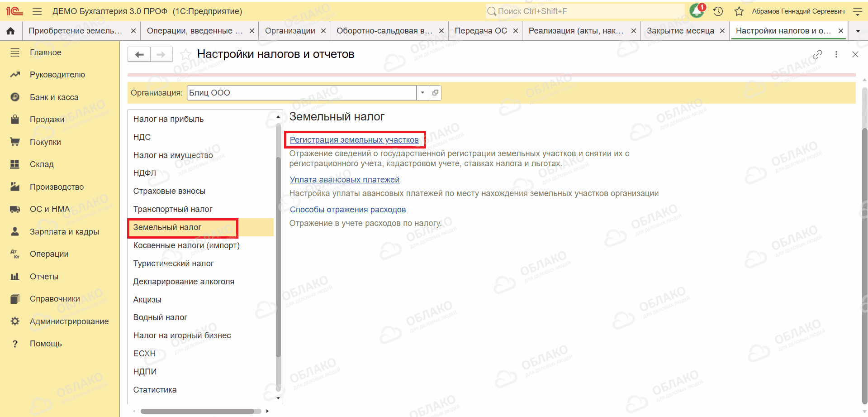Switch to the Передача ОС tab
The image size is (868, 417).
pos(481,31)
